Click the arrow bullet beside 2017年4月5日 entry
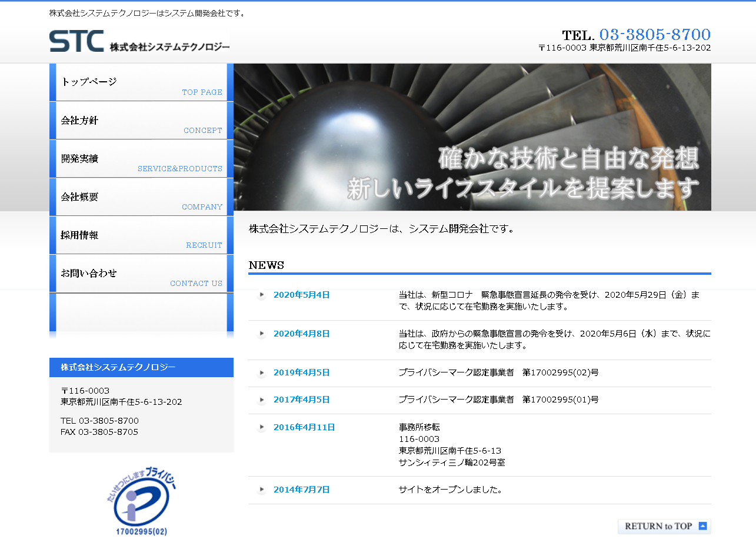 point(261,400)
